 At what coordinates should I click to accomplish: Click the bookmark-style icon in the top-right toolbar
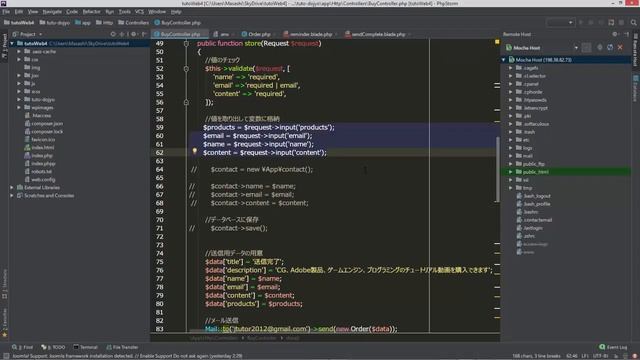tap(611, 22)
